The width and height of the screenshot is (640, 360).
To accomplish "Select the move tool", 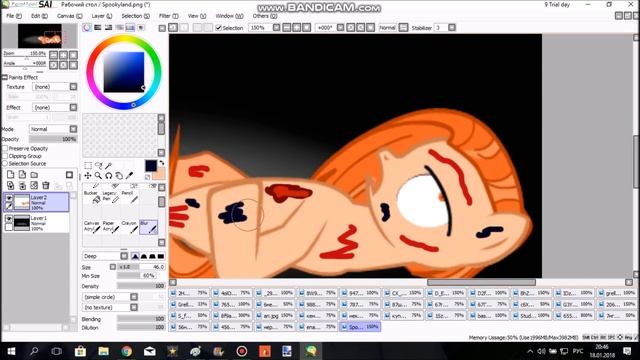I will (88, 176).
